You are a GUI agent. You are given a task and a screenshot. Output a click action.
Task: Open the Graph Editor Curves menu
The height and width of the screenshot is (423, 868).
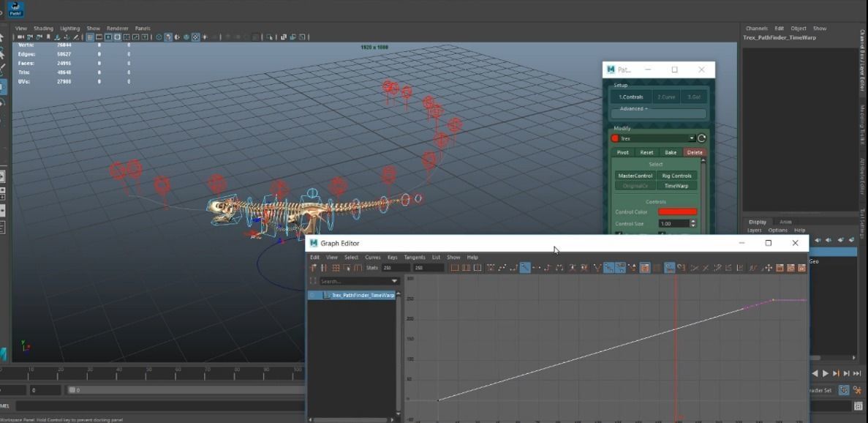click(372, 258)
